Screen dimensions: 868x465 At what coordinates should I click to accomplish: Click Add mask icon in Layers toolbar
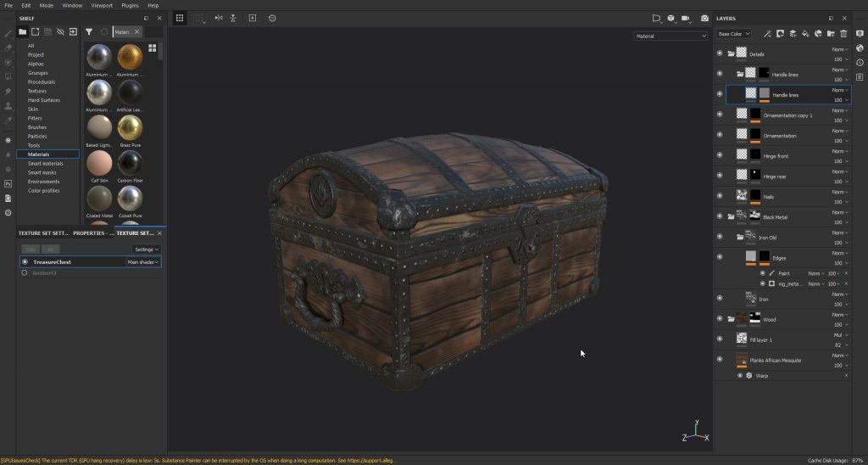[x=780, y=34]
